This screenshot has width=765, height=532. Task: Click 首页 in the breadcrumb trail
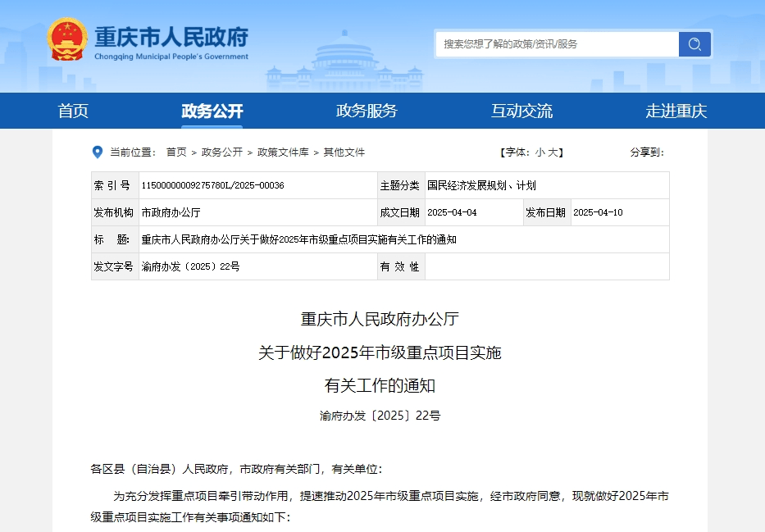point(176,152)
